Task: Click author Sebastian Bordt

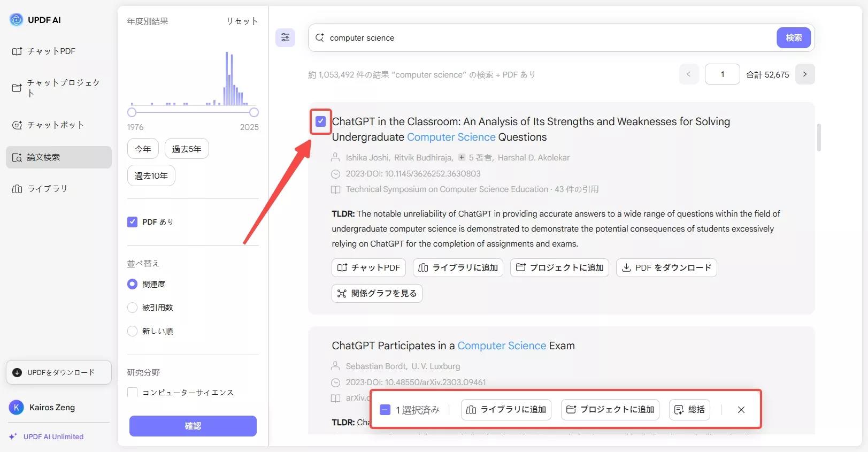Action: click(377, 366)
